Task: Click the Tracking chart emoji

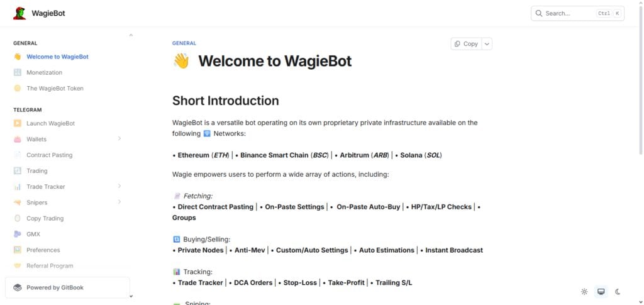Action: (177, 272)
